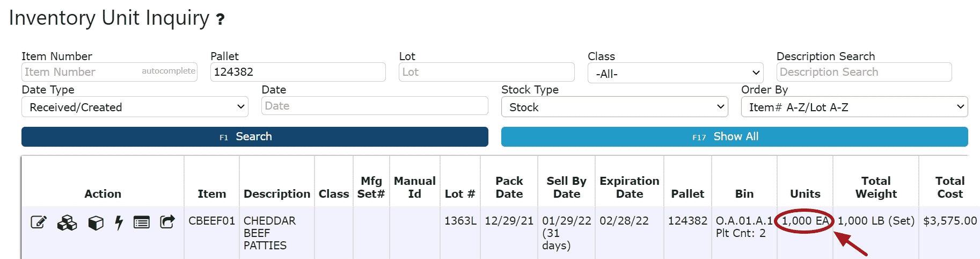Click the Description Search input field

864,72
